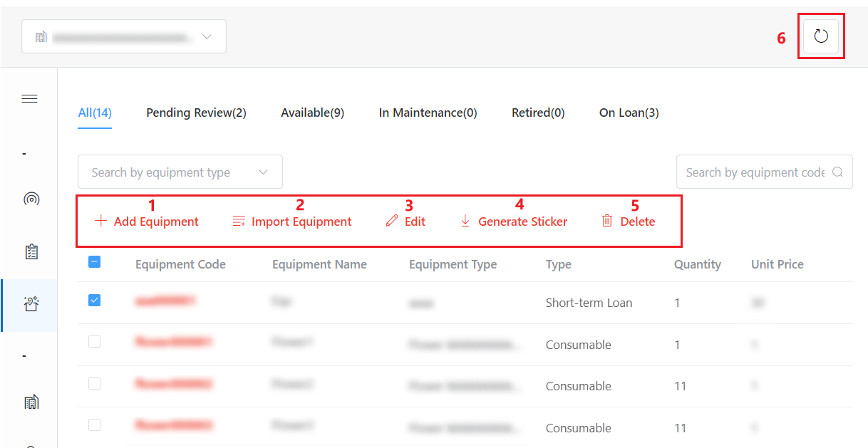Switch to the Pending Review tab

[196, 113]
